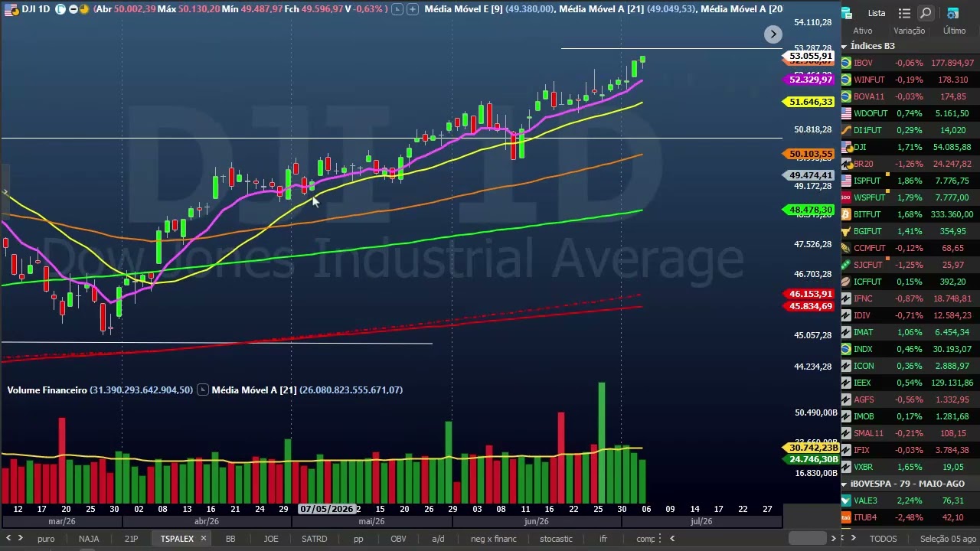Collapse the Índices B3 group
Image resolution: width=980 pixels, height=551 pixels.
(x=844, y=46)
